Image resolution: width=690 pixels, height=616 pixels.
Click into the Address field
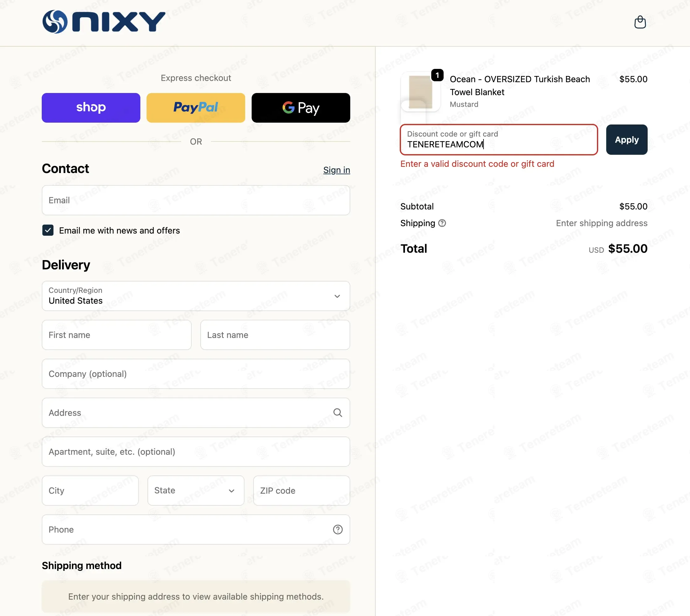click(x=196, y=413)
